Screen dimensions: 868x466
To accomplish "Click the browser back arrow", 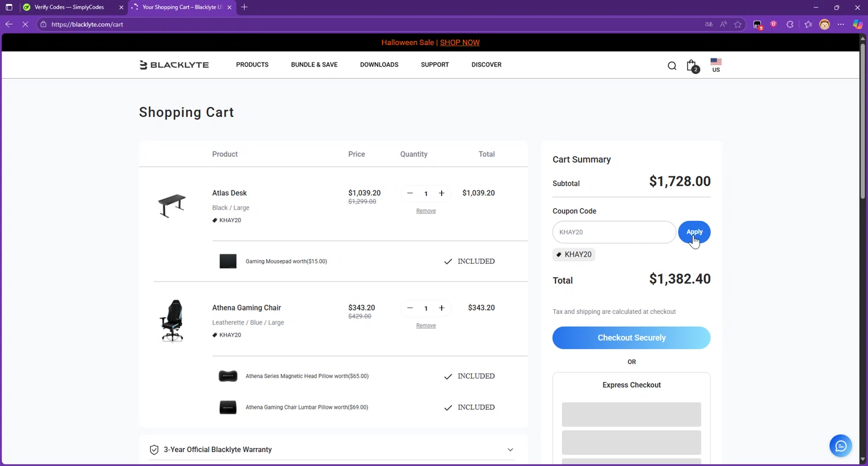I will click(9, 24).
